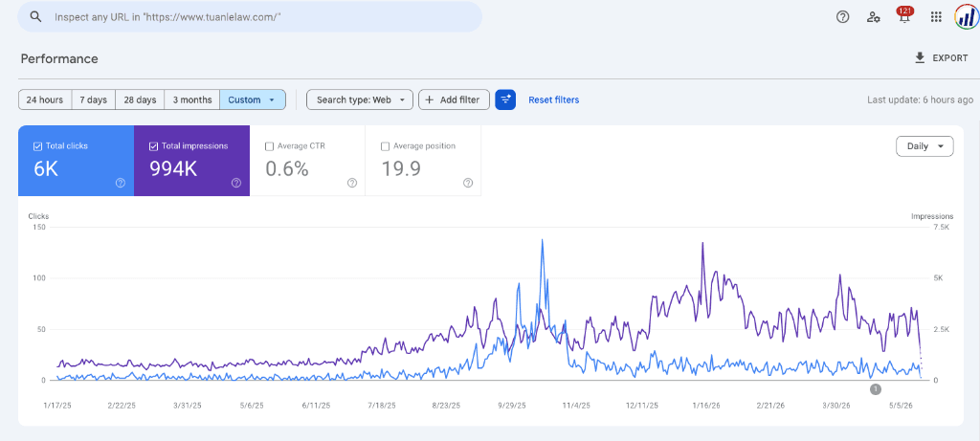Open help icon on Total impressions card

[236, 183]
